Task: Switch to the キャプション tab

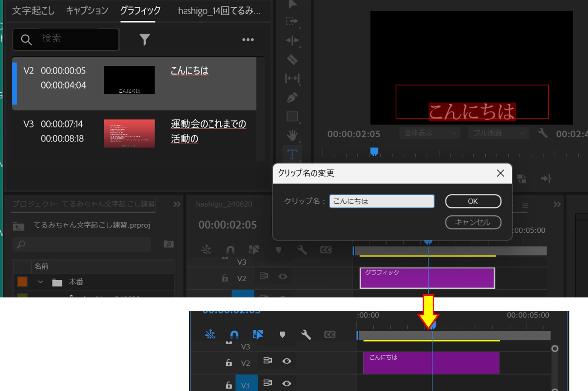Action: click(x=87, y=11)
